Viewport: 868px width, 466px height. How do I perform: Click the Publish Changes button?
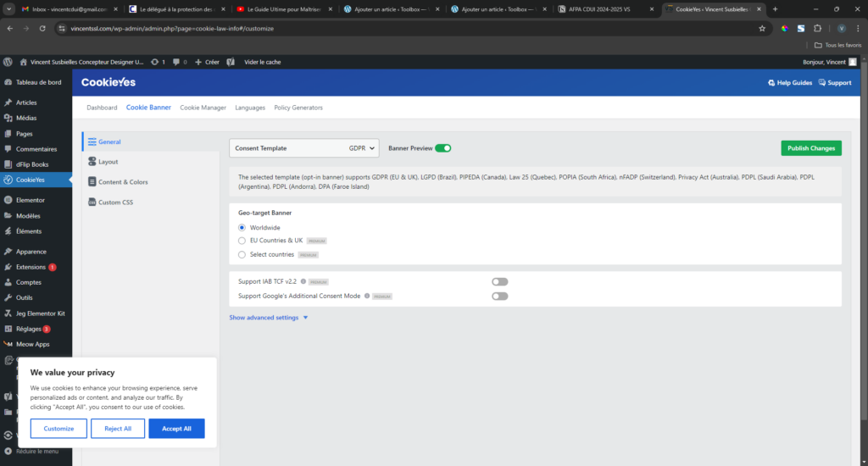coord(810,148)
